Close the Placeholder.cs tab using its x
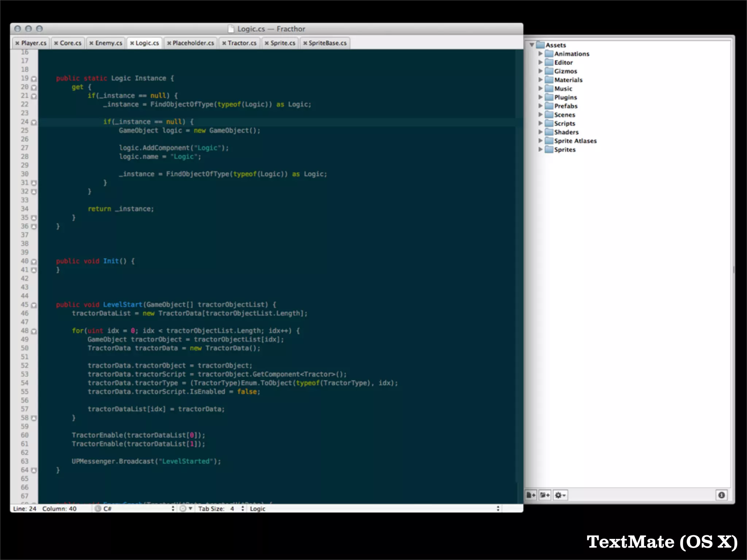 point(169,43)
